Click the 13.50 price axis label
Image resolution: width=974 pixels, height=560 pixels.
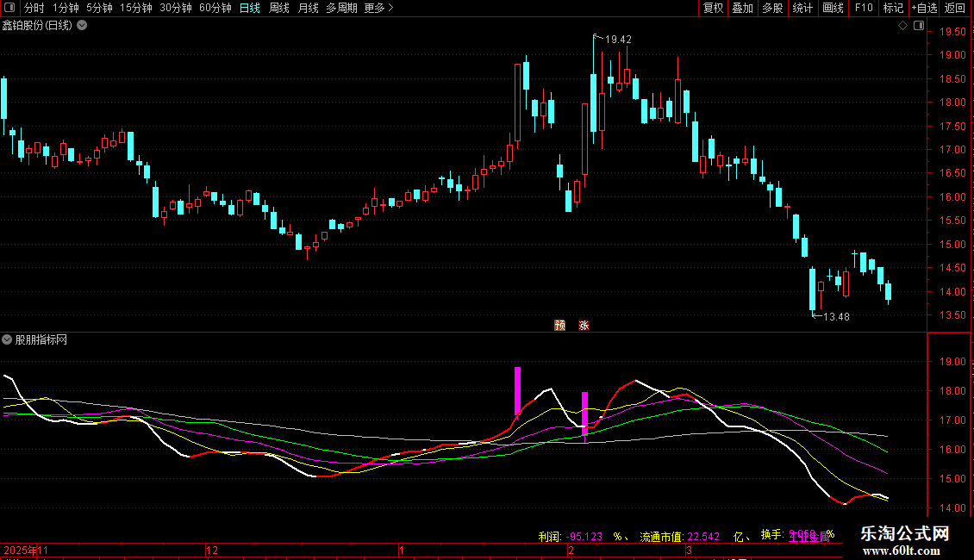(x=952, y=315)
